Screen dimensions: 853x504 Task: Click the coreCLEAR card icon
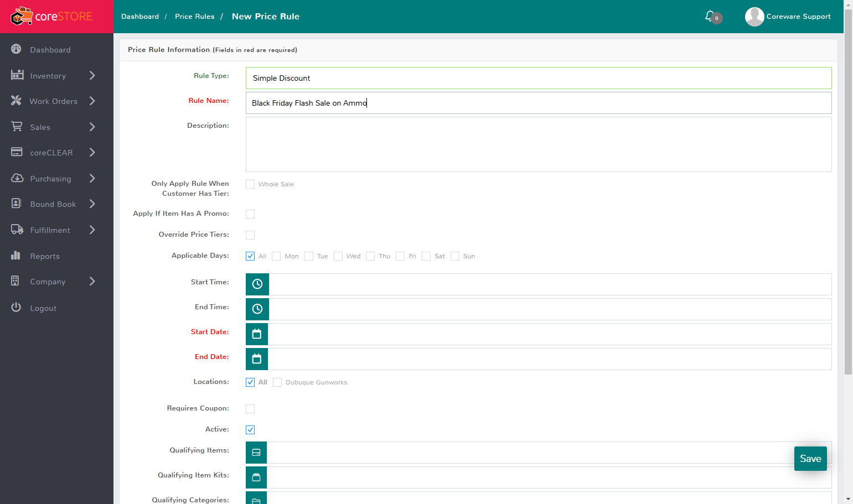click(x=17, y=152)
